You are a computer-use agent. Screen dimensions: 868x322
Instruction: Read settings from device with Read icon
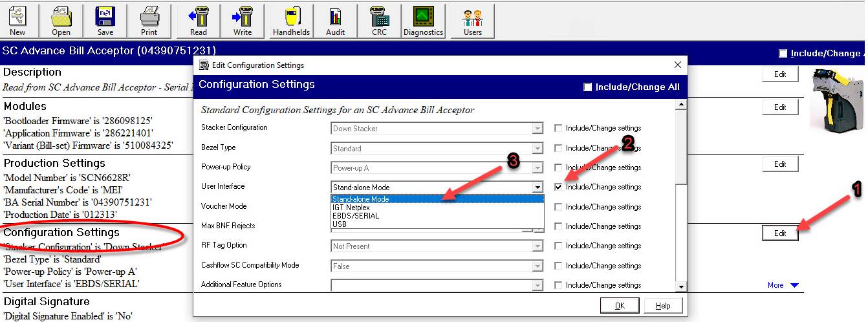199,21
